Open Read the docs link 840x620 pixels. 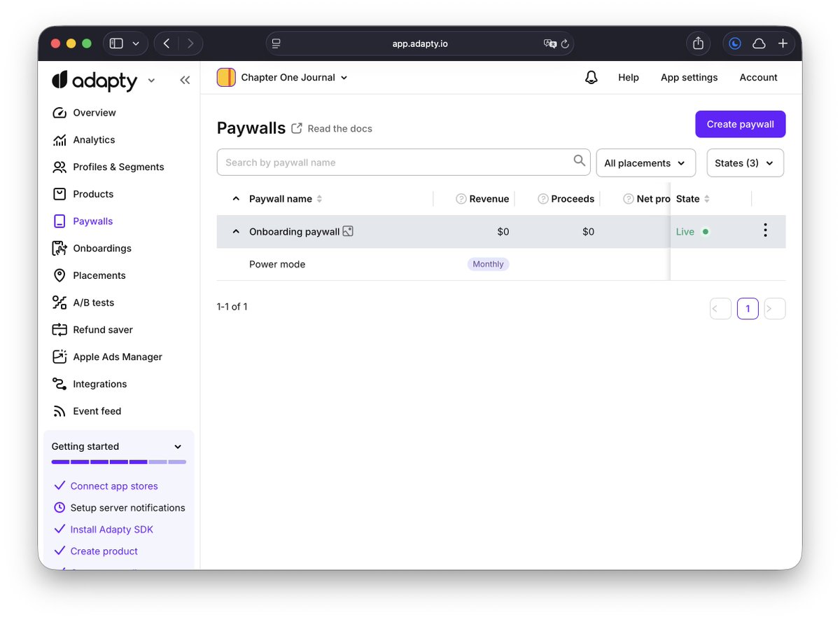[340, 129]
